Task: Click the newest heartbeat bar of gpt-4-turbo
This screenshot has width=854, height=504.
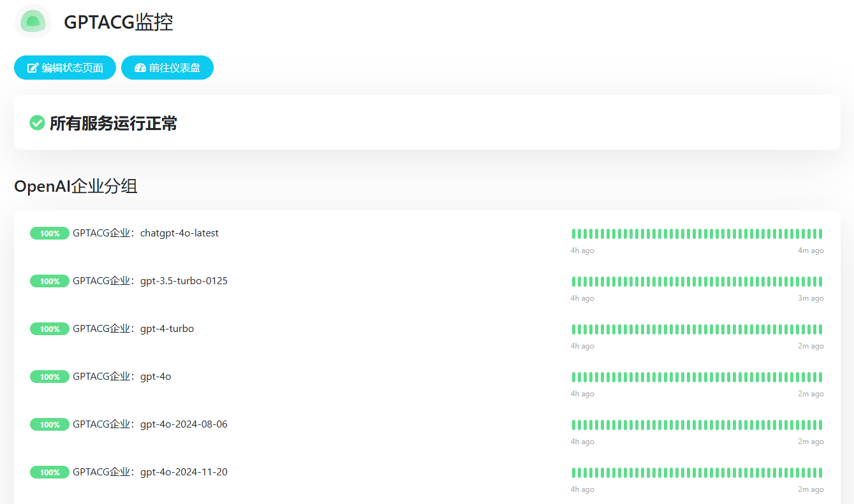Action: tap(820, 329)
